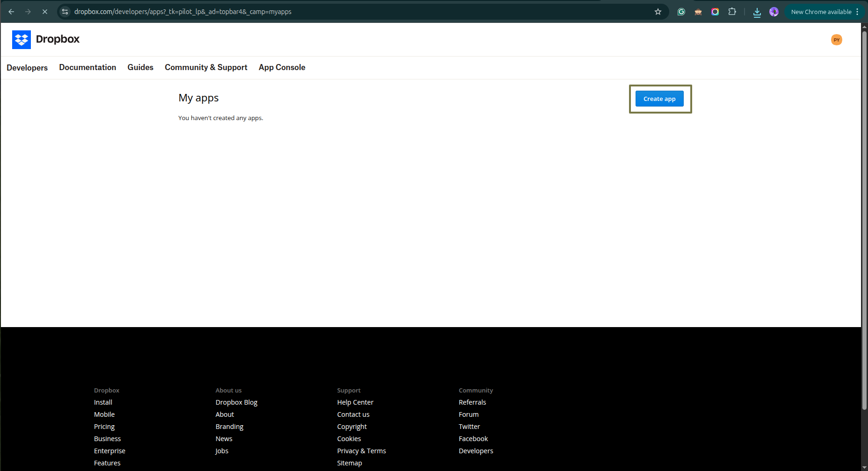Open the Jobs footer link

click(222, 451)
